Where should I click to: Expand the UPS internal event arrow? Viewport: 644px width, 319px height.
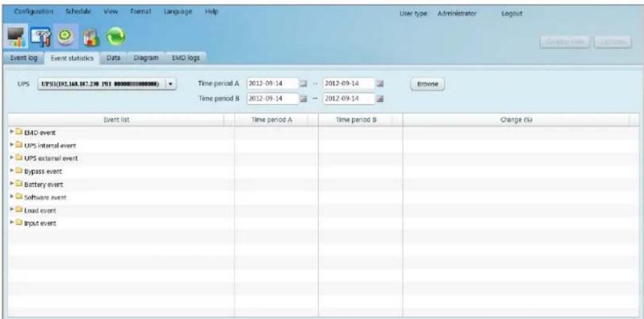click(x=11, y=145)
